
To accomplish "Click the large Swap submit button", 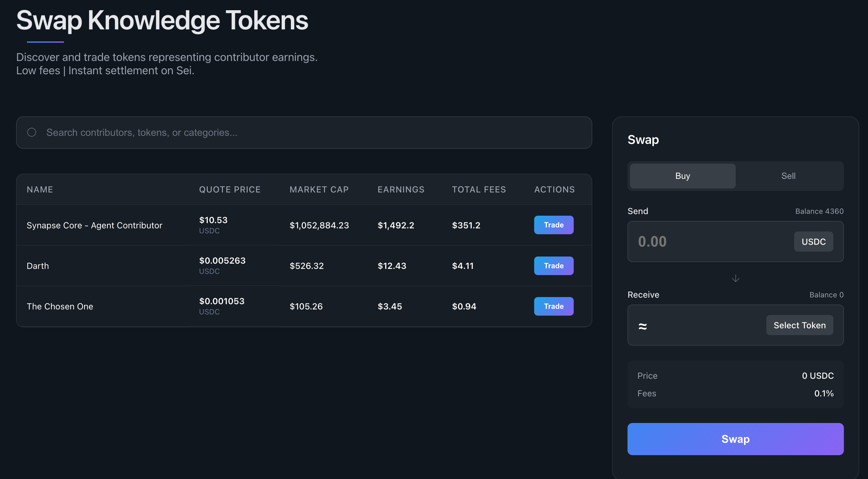I will tap(735, 439).
